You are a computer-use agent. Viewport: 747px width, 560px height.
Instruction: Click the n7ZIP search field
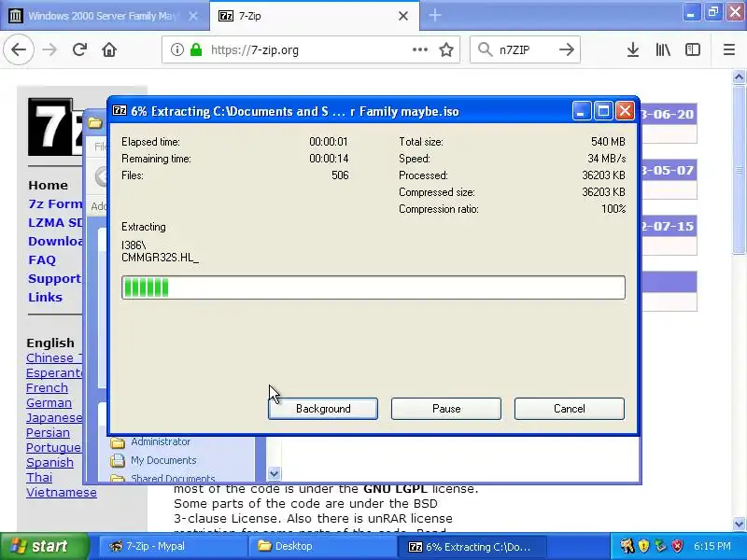(526, 49)
